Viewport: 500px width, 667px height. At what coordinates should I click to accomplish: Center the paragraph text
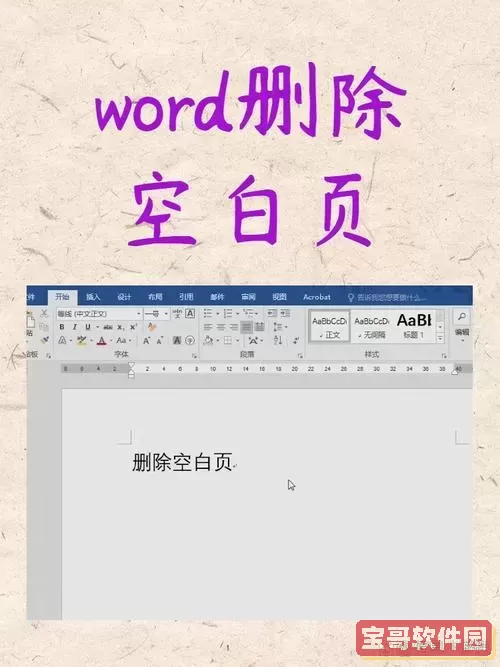coord(221,327)
